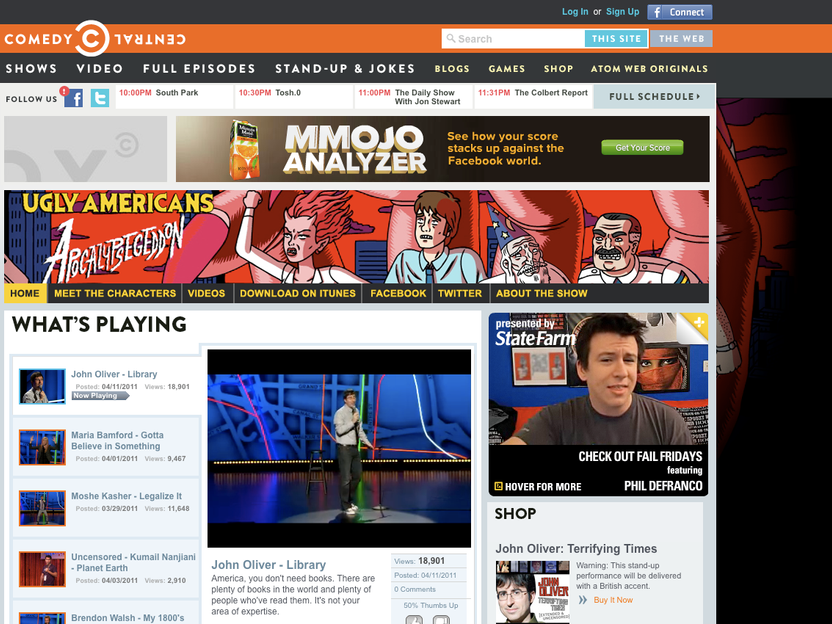This screenshot has width=832, height=624.
Task: Click the John Oliver - Library thumbnail
Action: pyautogui.click(x=42, y=386)
